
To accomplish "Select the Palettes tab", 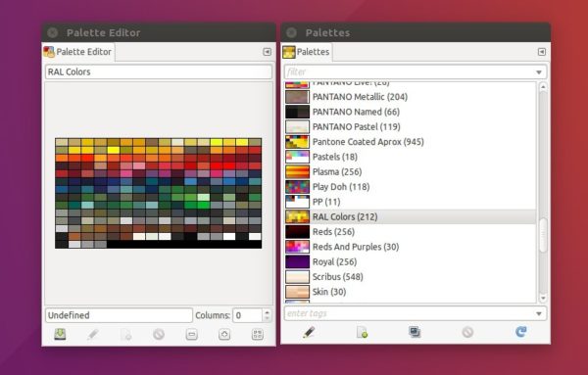I will (x=307, y=52).
